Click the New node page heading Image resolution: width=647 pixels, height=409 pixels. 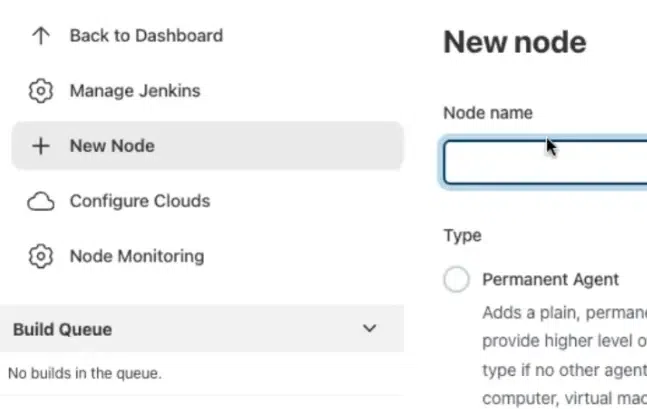[514, 42]
